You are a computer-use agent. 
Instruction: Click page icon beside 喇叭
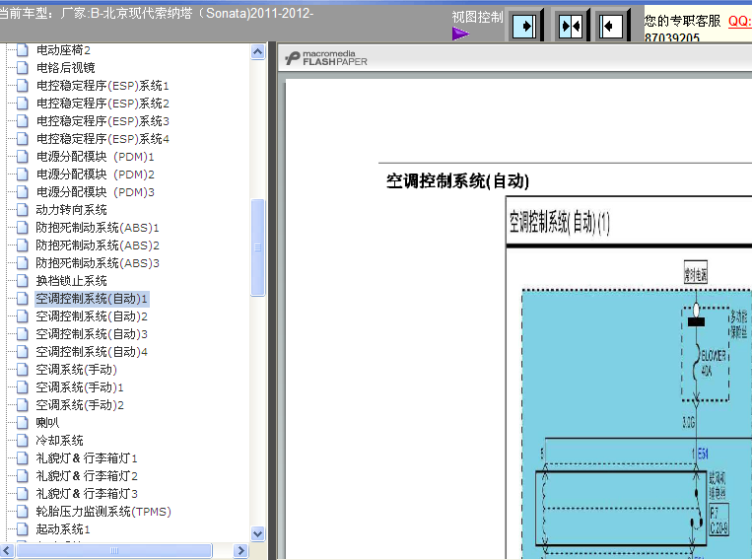pyautogui.click(x=22, y=423)
